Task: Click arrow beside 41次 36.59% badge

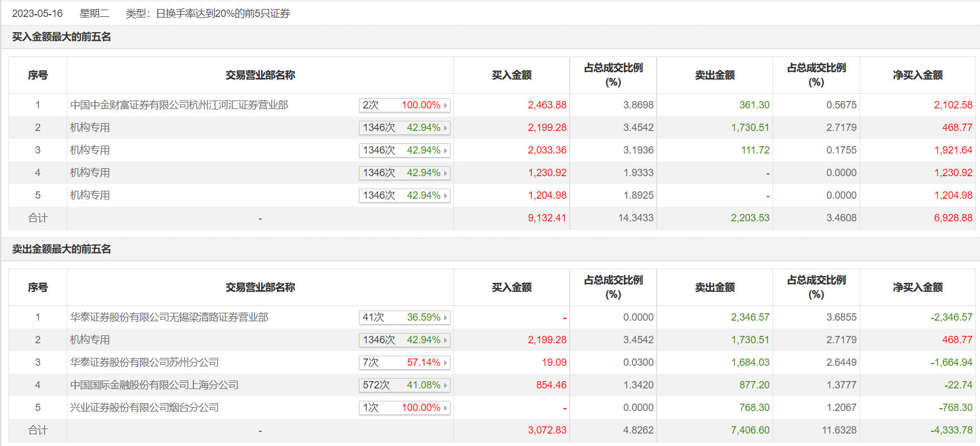Action: click(445, 317)
